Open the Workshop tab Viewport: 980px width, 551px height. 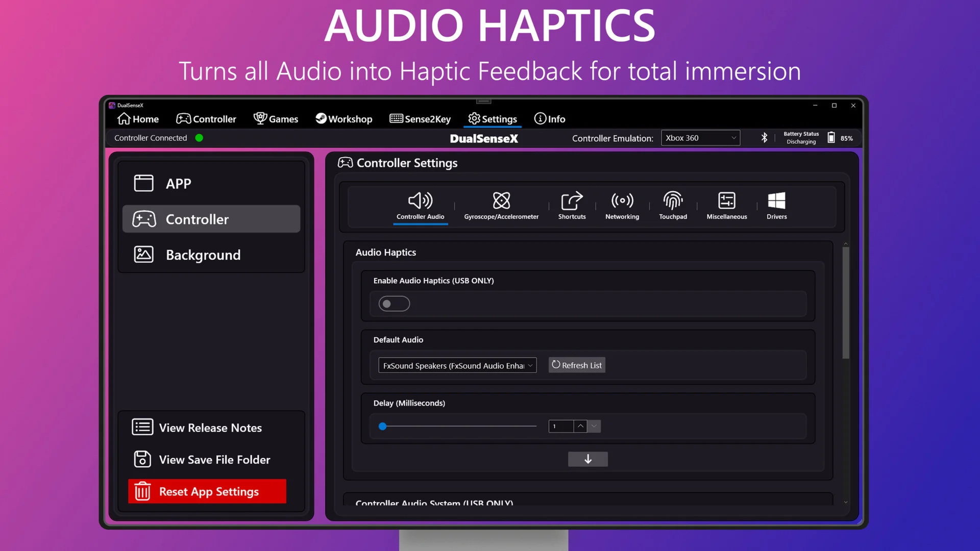(x=344, y=119)
